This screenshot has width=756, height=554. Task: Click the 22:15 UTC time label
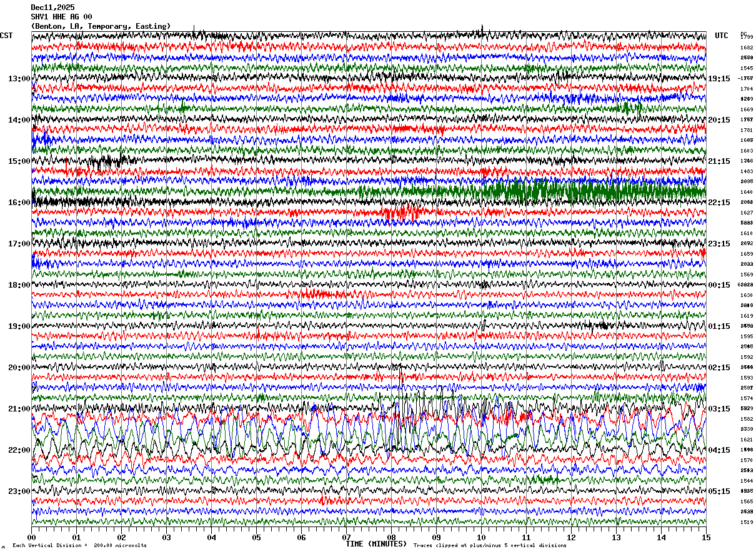719,203
